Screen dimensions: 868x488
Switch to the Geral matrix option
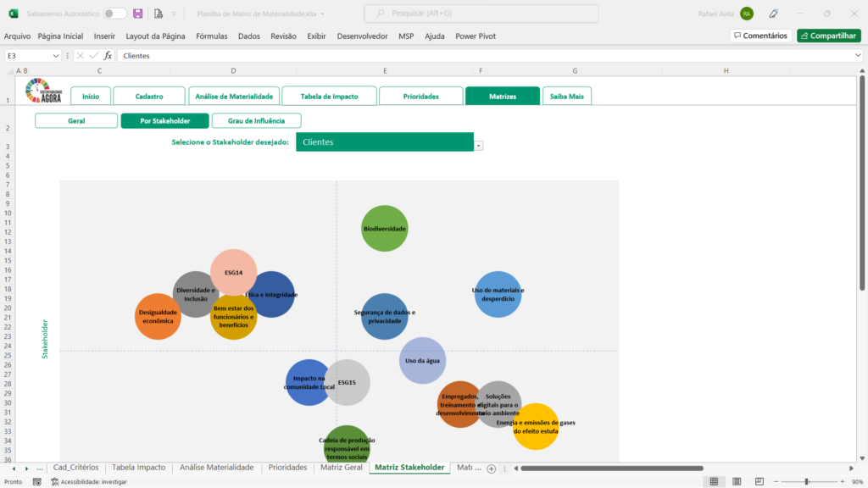(x=75, y=120)
